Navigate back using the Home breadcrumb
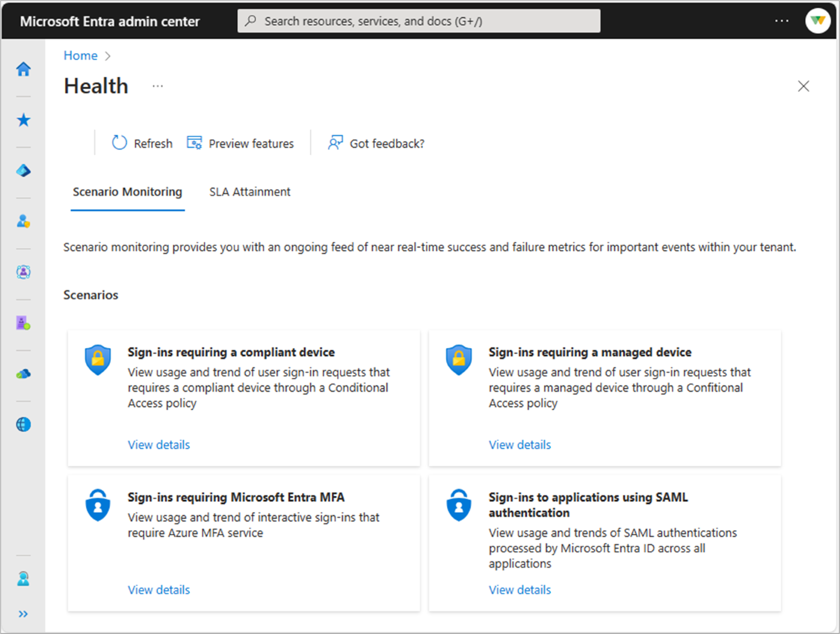Viewport: 840px width, 634px height. [x=80, y=55]
